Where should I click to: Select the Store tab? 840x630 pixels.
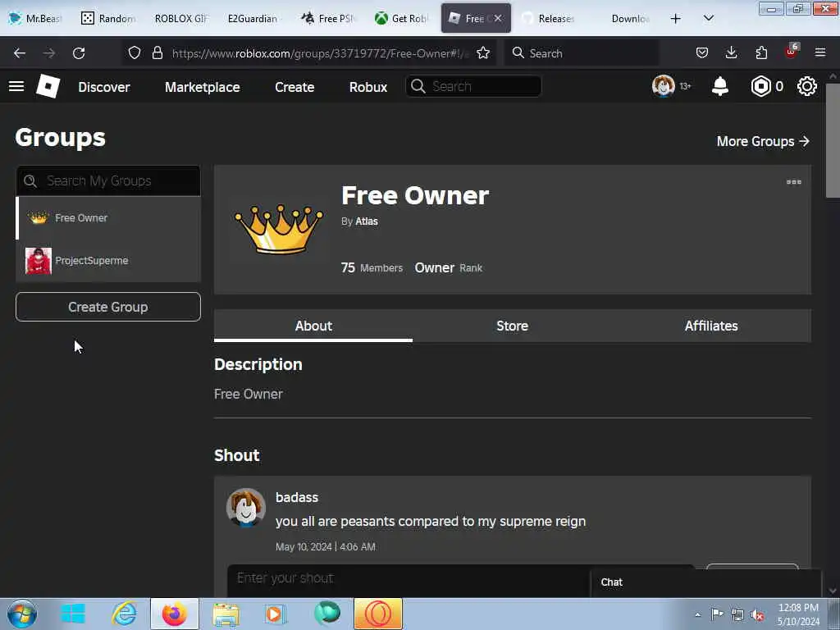point(512,326)
